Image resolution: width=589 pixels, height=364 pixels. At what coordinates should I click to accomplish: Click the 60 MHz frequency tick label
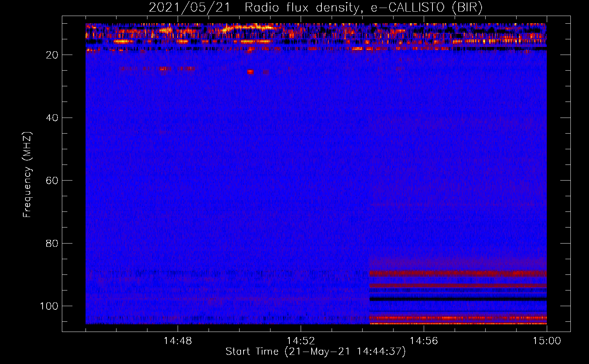52,181
